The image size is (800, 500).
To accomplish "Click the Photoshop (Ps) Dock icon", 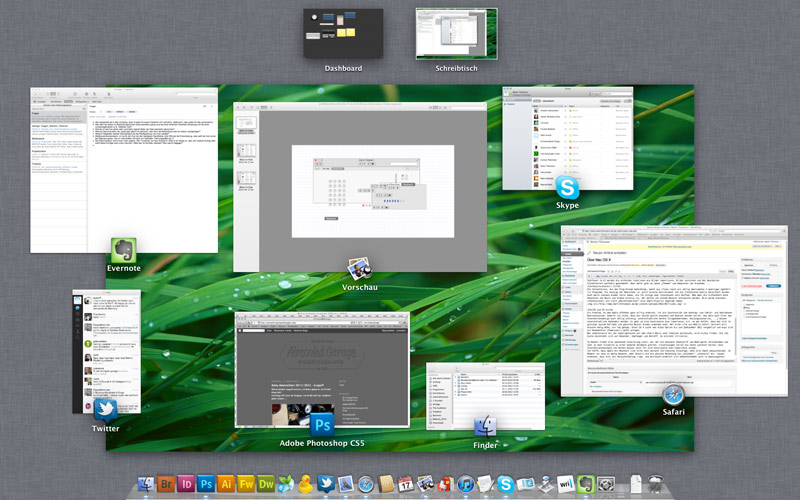I will (206, 484).
